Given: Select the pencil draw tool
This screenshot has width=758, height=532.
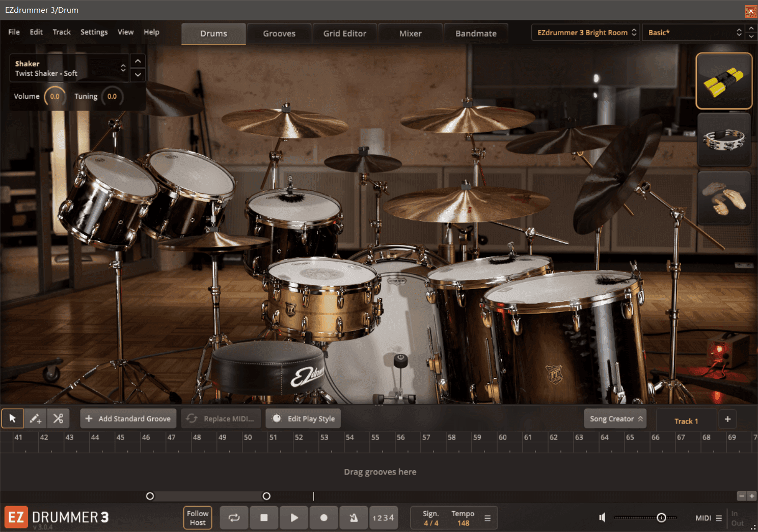Looking at the screenshot, I should [35, 418].
